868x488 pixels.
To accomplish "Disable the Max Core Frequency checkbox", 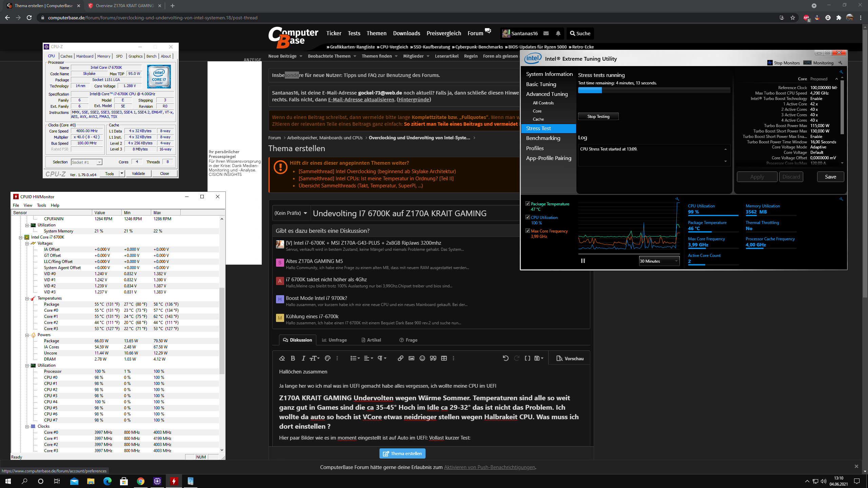I will [528, 231].
